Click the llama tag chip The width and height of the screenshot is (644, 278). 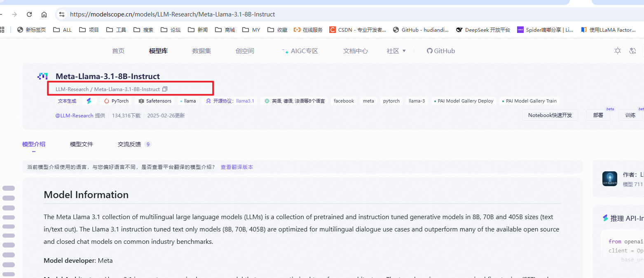coord(188,101)
